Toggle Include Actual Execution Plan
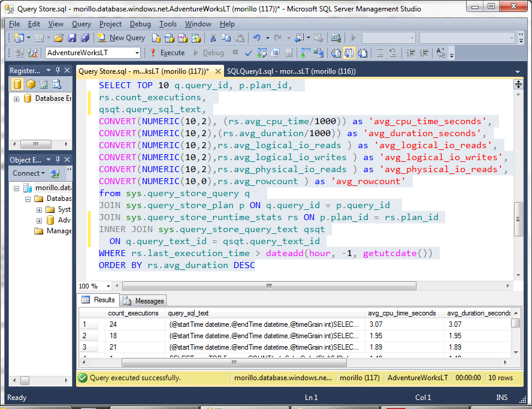 306,53
